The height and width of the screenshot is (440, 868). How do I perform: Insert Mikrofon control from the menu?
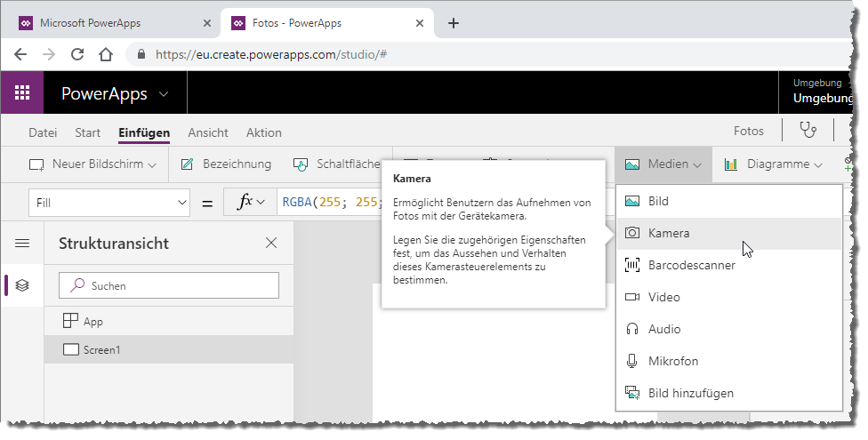(x=672, y=361)
